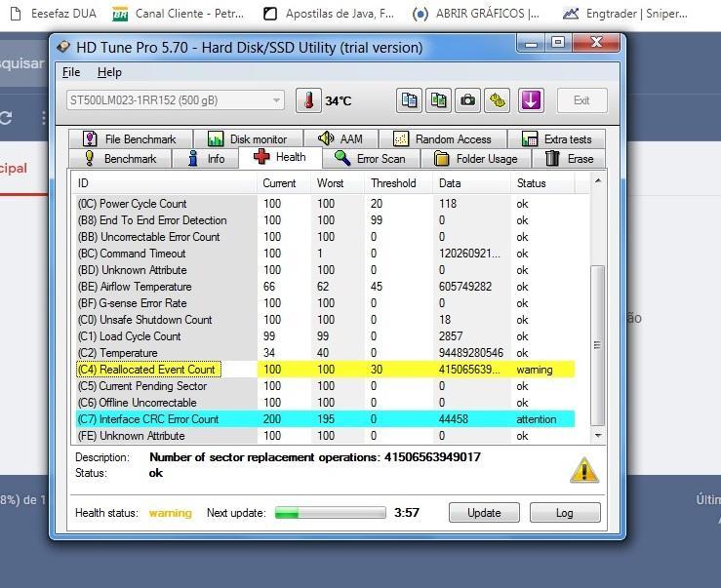This screenshot has height=588, width=721.
Task: Open the Canal Cliente Petr bookmark
Action: pyautogui.click(x=179, y=14)
